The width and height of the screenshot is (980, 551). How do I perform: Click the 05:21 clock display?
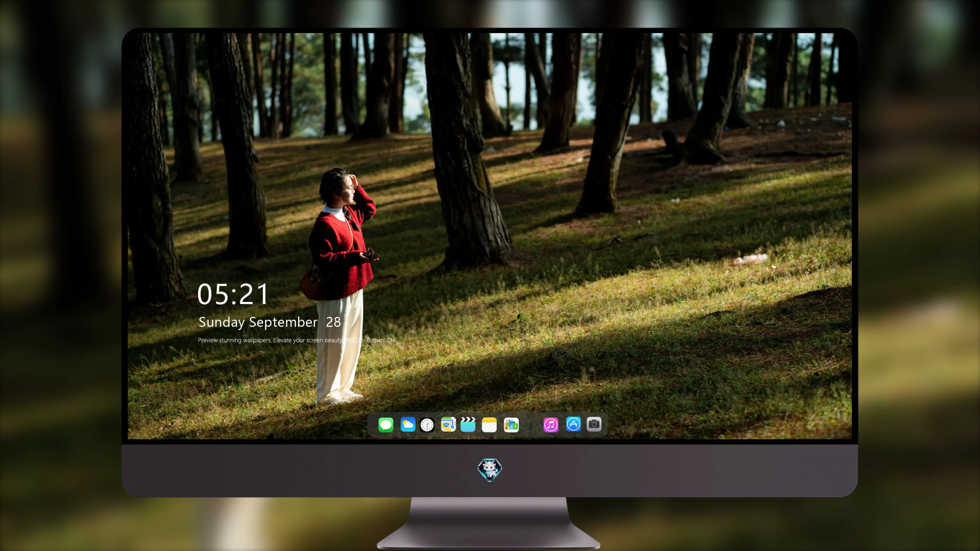233,294
